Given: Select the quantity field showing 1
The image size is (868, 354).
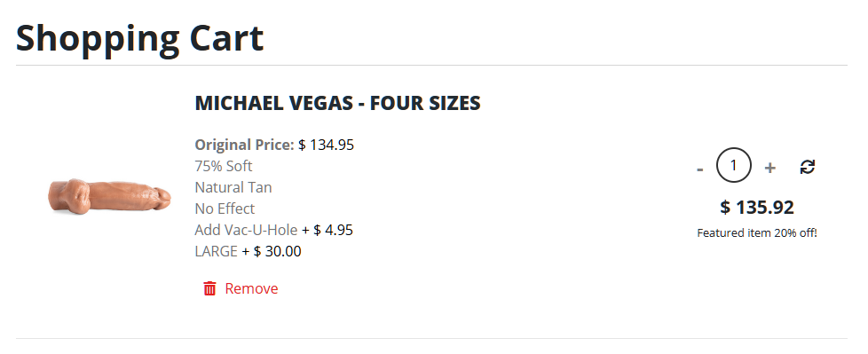Looking at the screenshot, I should (x=733, y=165).
